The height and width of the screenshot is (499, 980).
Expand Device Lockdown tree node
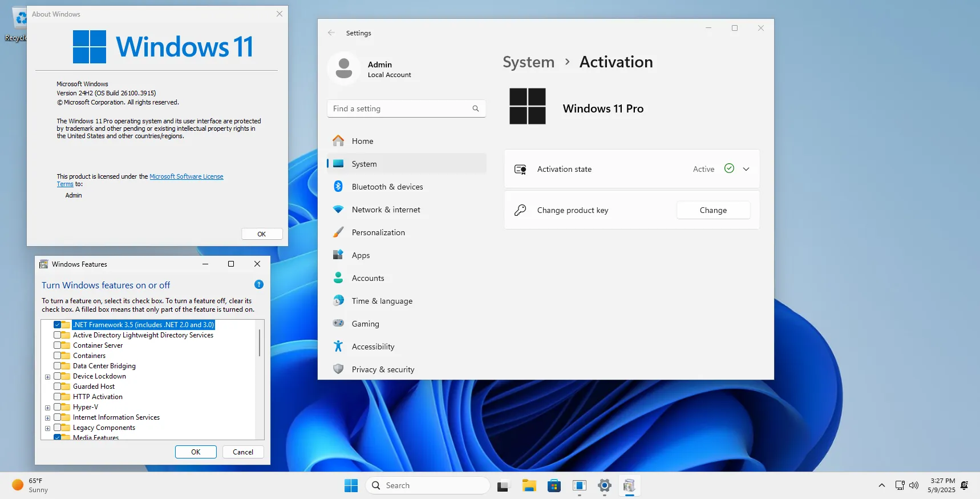[48, 377]
